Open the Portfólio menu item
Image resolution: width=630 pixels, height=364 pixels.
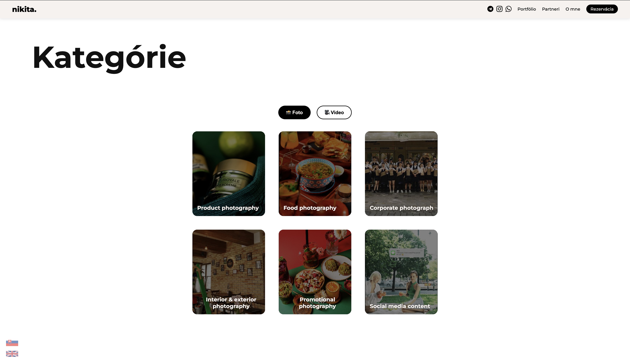pos(527,9)
